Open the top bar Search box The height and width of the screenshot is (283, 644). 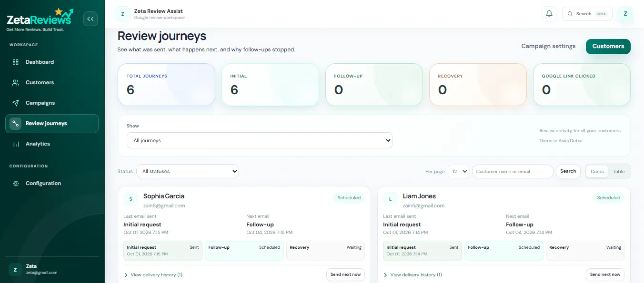pyautogui.click(x=587, y=14)
